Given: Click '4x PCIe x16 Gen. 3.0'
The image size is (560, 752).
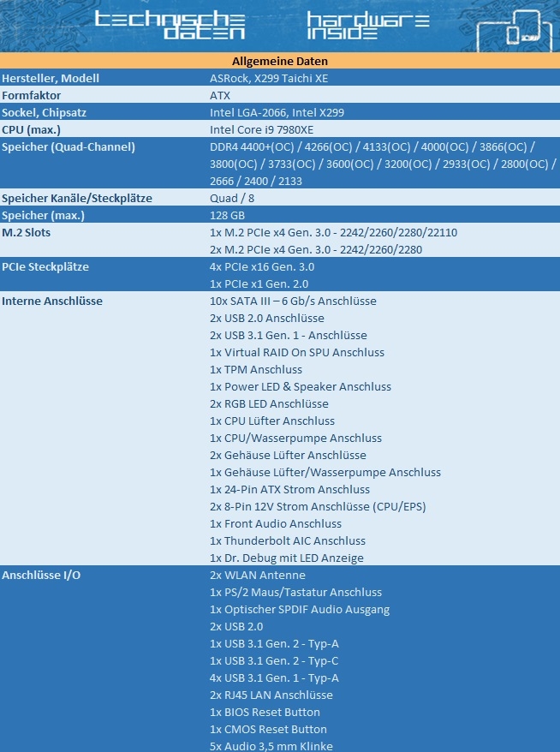Looking at the screenshot, I should [x=262, y=266].
